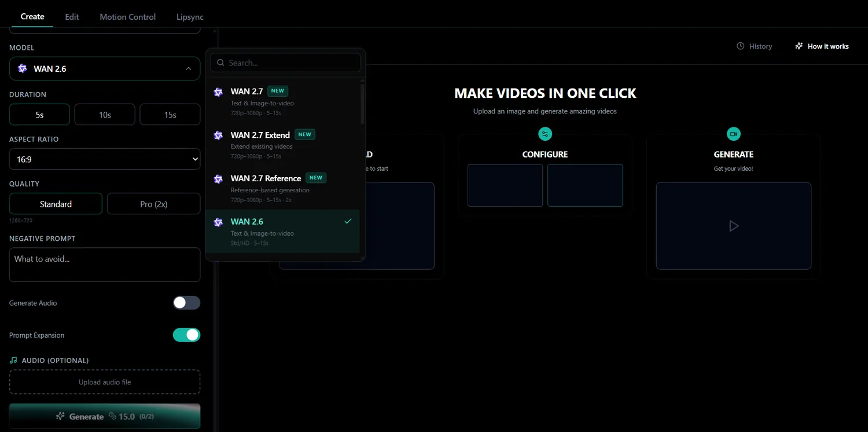This screenshot has height=432, width=868.
Task: Click NEW badge beside WAN 2.7 Reference
Action: point(316,178)
